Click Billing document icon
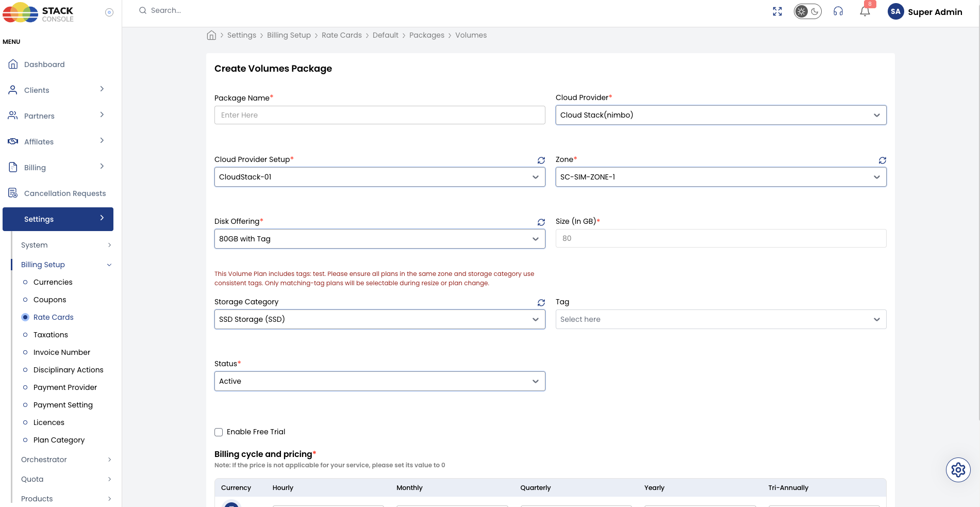 pyautogui.click(x=13, y=167)
